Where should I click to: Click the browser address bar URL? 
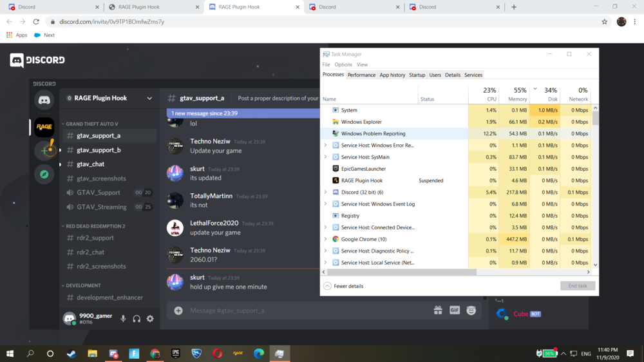(111, 22)
